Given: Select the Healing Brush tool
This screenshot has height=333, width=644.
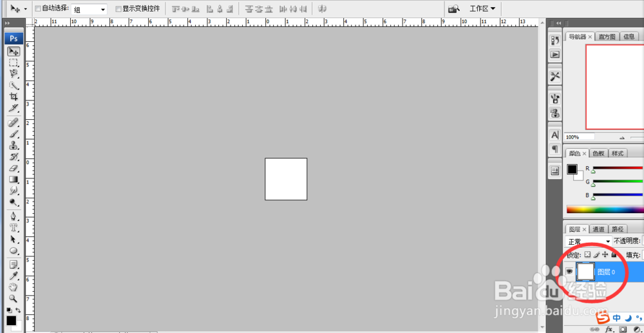Looking at the screenshot, I should tap(14, 122).
